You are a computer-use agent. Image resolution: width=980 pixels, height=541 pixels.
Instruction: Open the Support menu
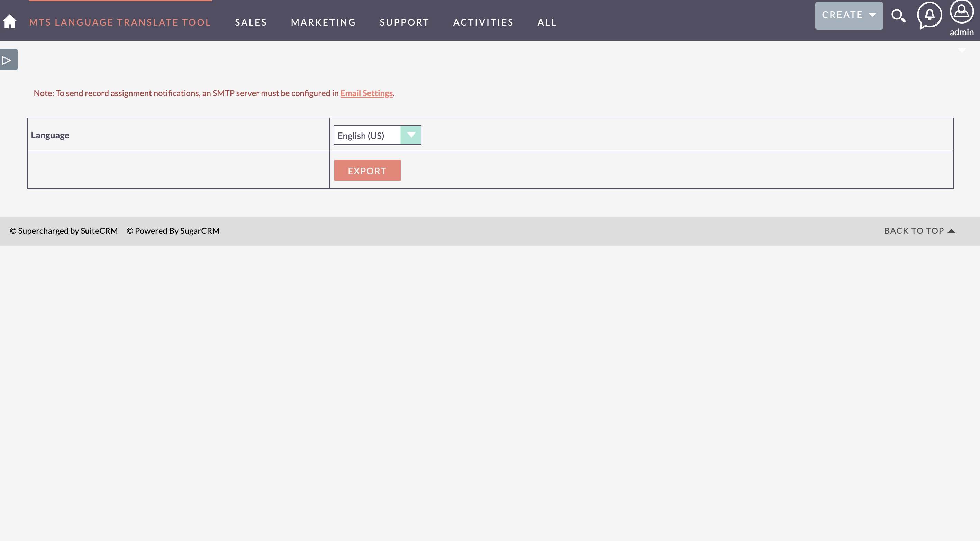[x=405, y=22]
